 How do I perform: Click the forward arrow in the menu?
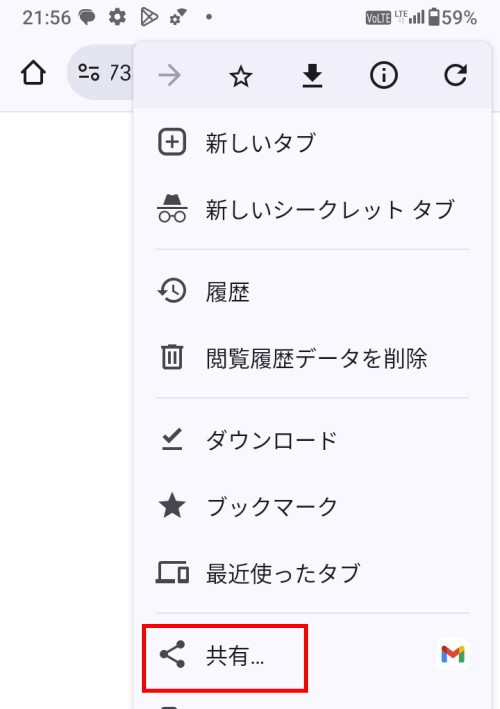click(170, 76)
